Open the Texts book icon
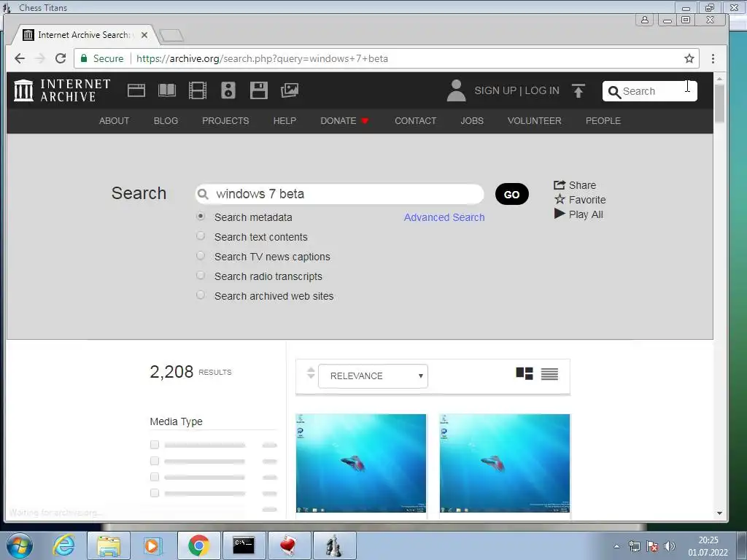 tap(167, 90)
